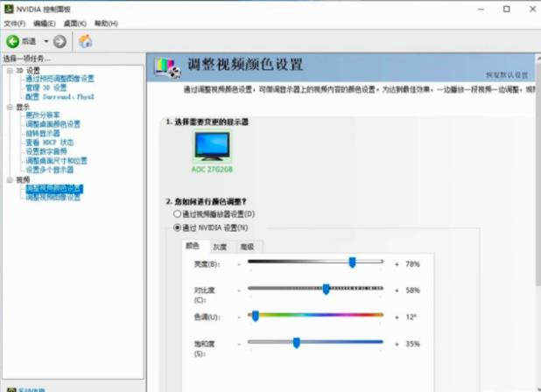Click the 35% saturation value
Viewport: 541px width, 392px height.
point(412,344)
